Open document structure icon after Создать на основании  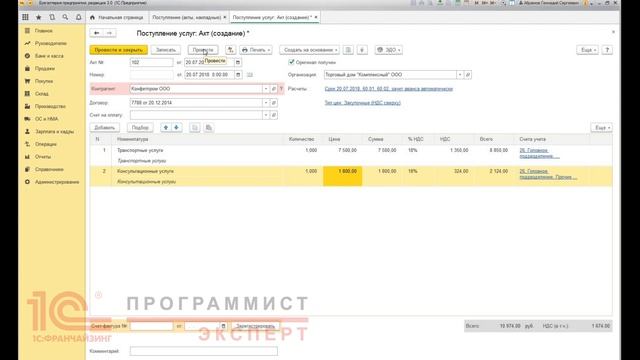click(x=348, y=50)
